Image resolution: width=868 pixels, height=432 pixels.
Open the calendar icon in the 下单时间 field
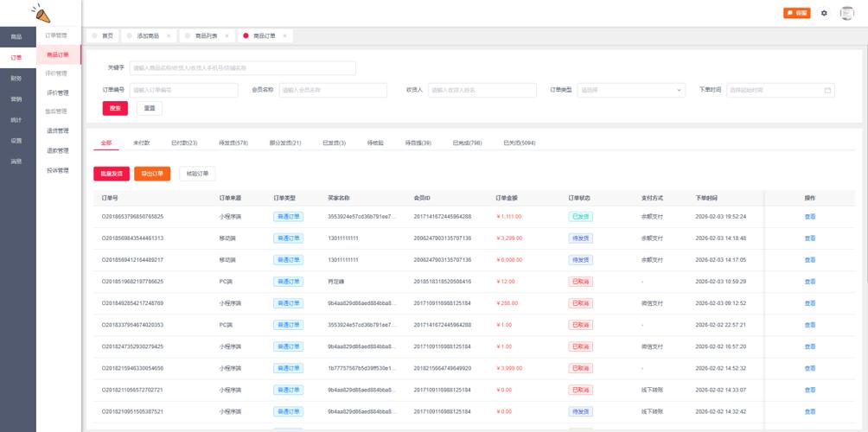tap(827, 90)
